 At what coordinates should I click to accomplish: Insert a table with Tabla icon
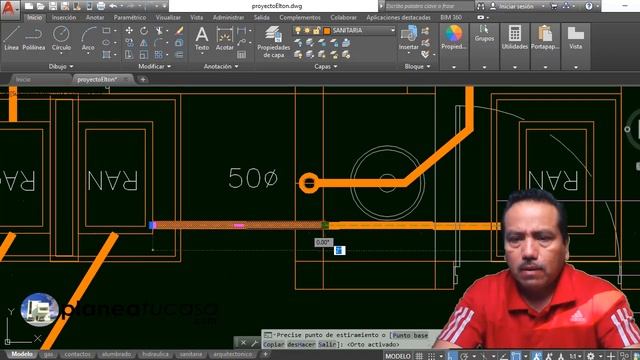pos(242,54)
